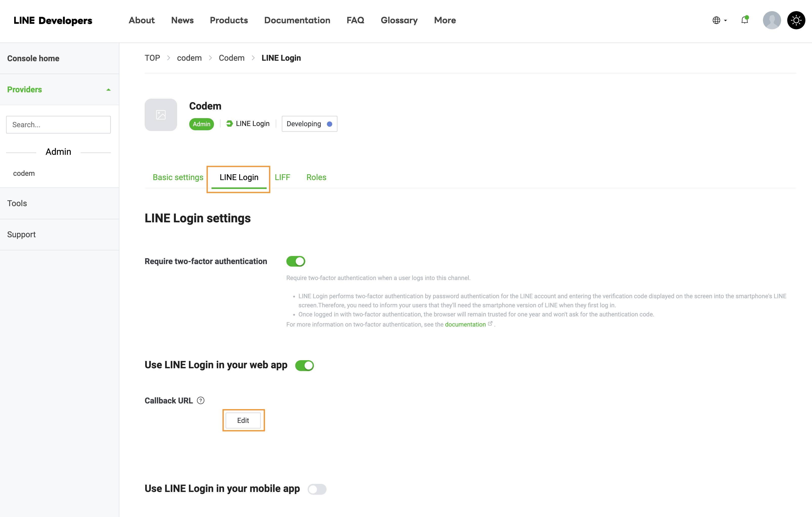812x517 pixels.
Task: Click the LINE Login settings heading
Action: click(x=198, y=218)
